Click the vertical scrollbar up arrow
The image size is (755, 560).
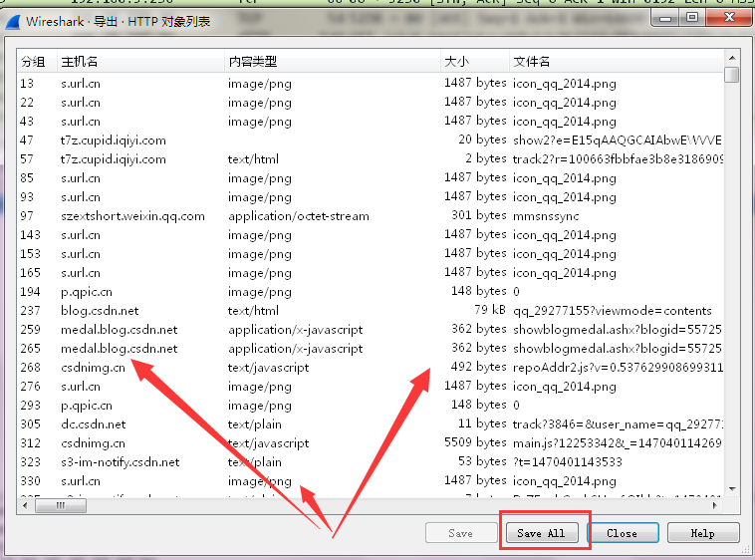point(732,58)
